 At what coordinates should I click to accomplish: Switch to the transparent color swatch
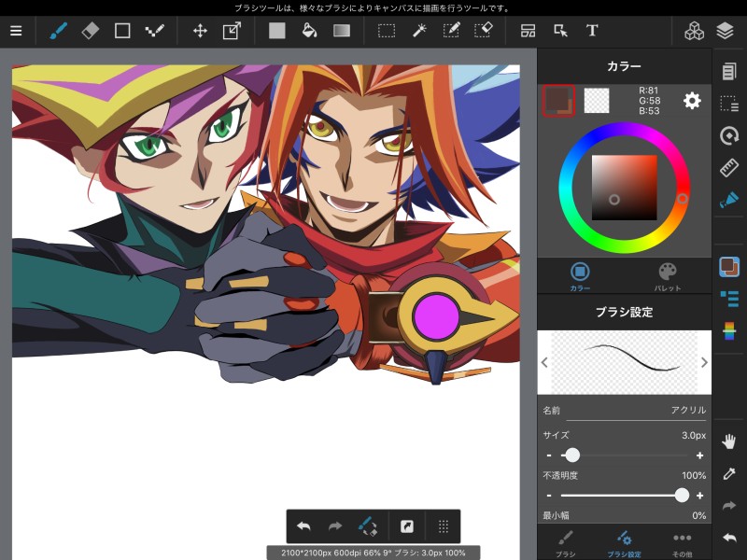point(596,100)
